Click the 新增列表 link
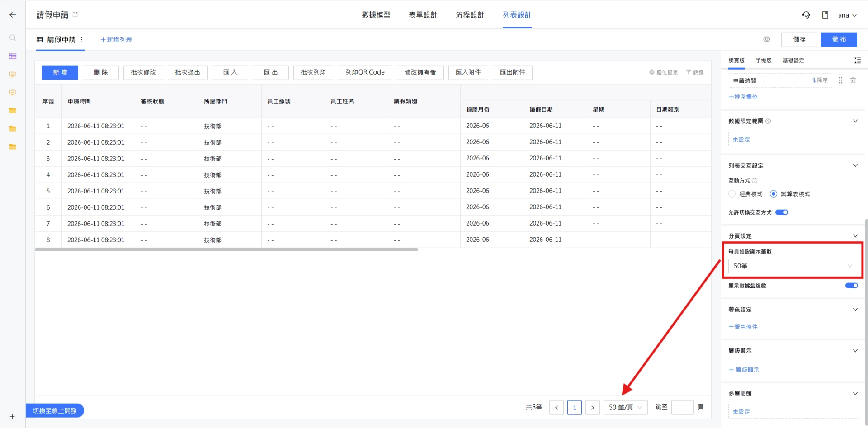 pos(116,40)
